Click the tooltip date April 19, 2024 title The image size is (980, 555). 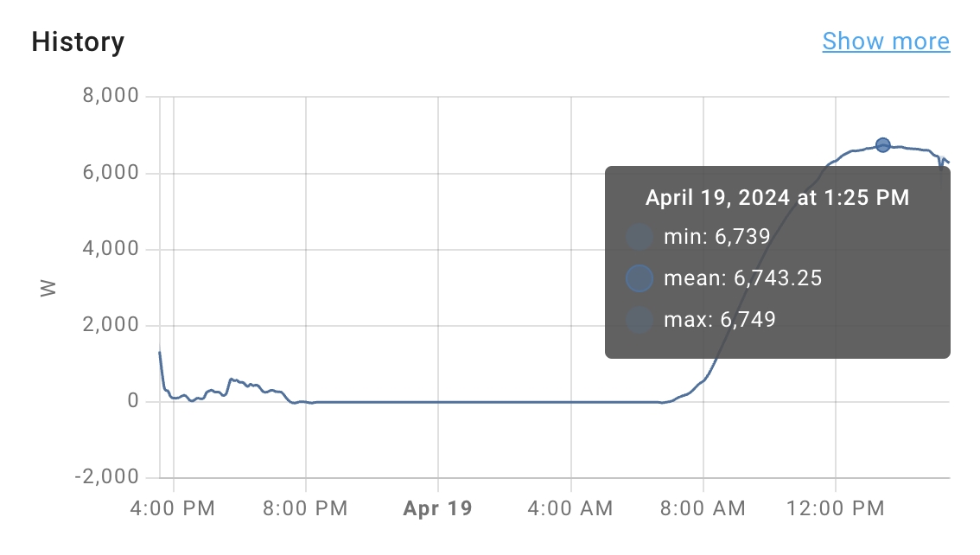[x=777, y=198]
